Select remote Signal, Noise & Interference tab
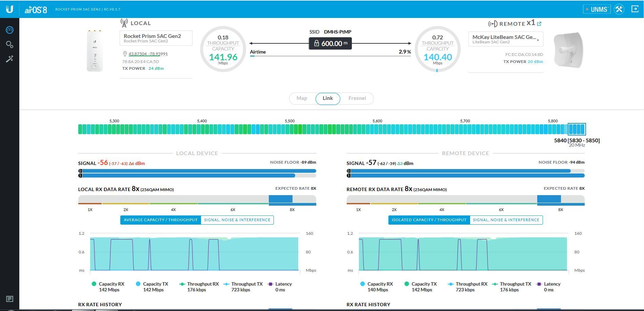This screenshot has width=644, height=311. pos(506,220)
